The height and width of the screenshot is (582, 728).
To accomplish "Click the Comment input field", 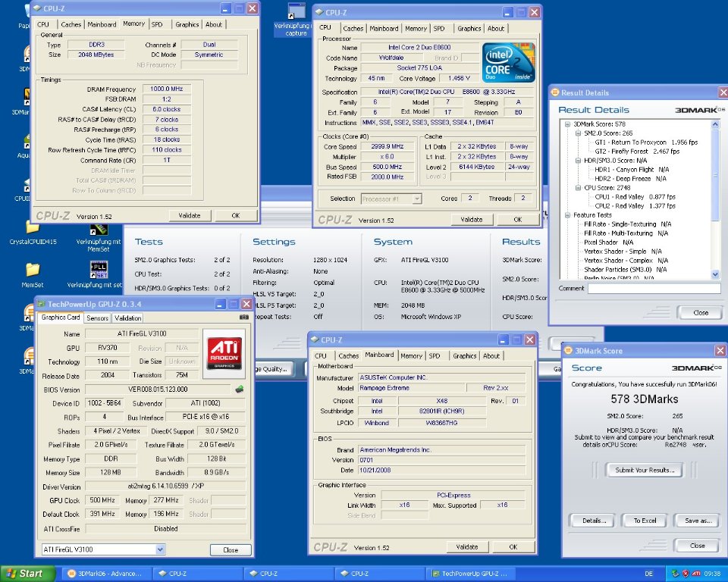I will coord(654,288).
